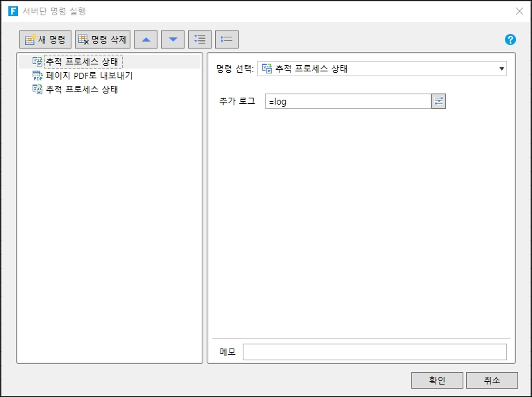
Task: Confirm with the 확인 button
Action: (437, 380)
